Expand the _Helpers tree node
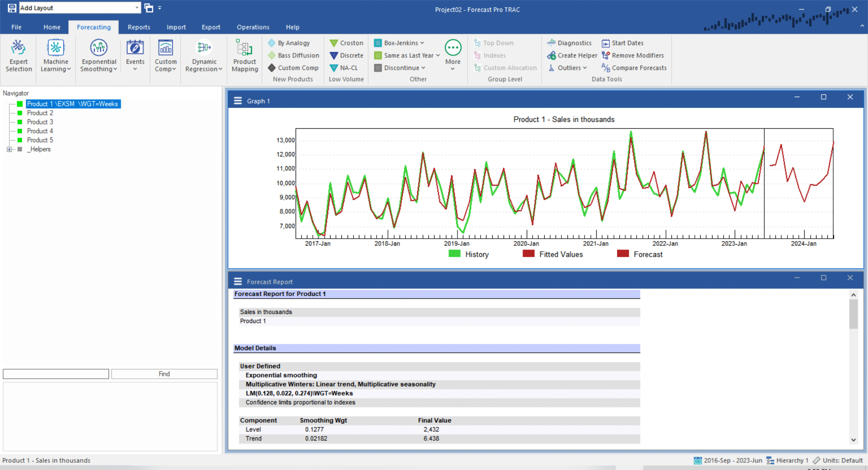The width and height of the screenshot is (868, 470). [x=9, y=149]
